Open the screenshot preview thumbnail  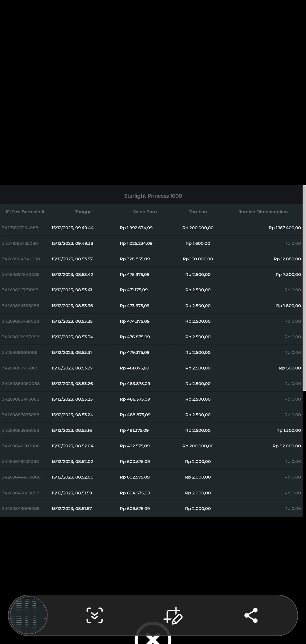tap(28, 615)
